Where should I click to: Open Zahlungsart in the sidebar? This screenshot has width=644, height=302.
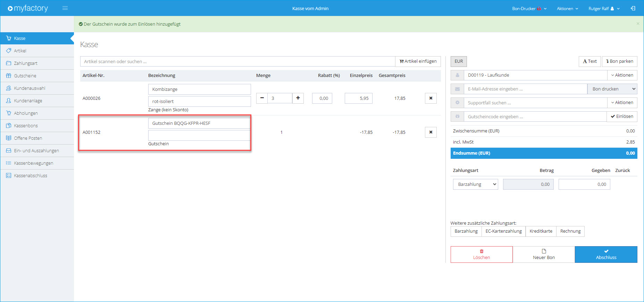point(37,63)
